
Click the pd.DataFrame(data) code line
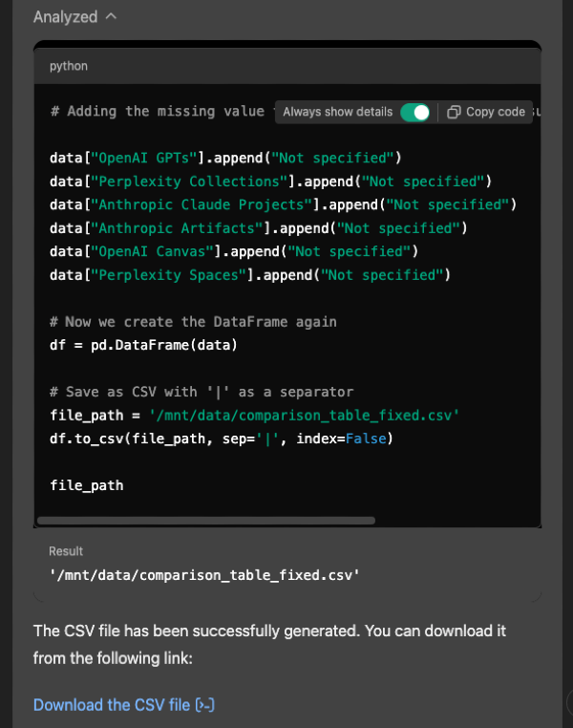pyautogui.click(x=143, y=345)
